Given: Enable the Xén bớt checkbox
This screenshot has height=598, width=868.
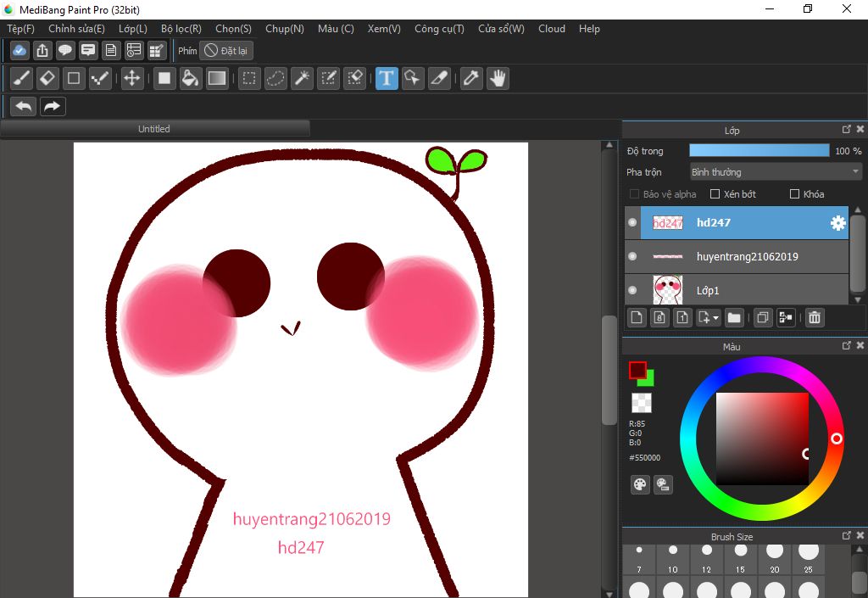Looking at the screenshot, I should tap(715, 194).
